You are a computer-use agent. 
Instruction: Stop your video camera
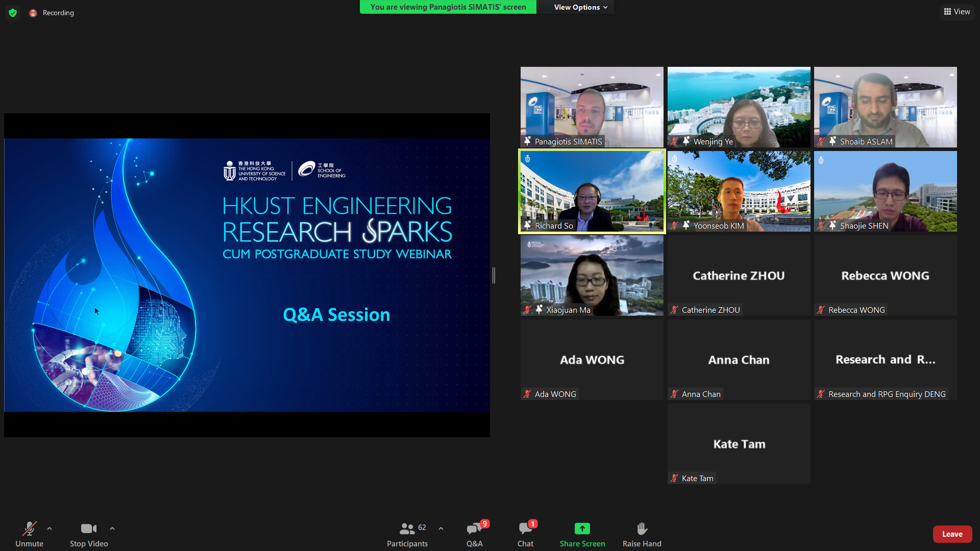click(x=89, y=534)
